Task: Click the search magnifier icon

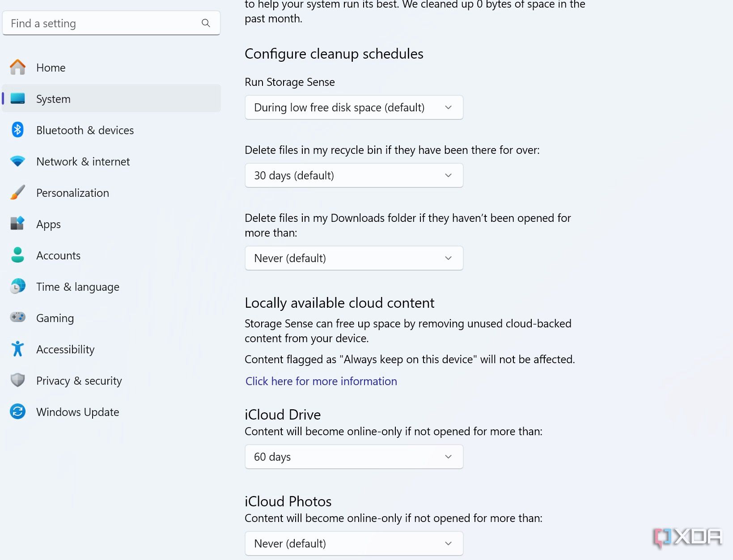Action: click(206, 23)
